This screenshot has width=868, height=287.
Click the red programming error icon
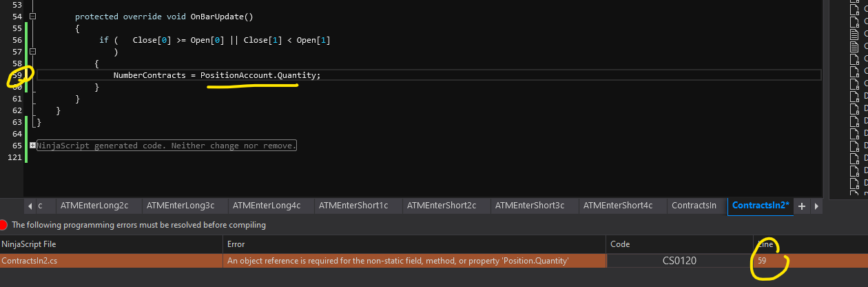point(4,225)
